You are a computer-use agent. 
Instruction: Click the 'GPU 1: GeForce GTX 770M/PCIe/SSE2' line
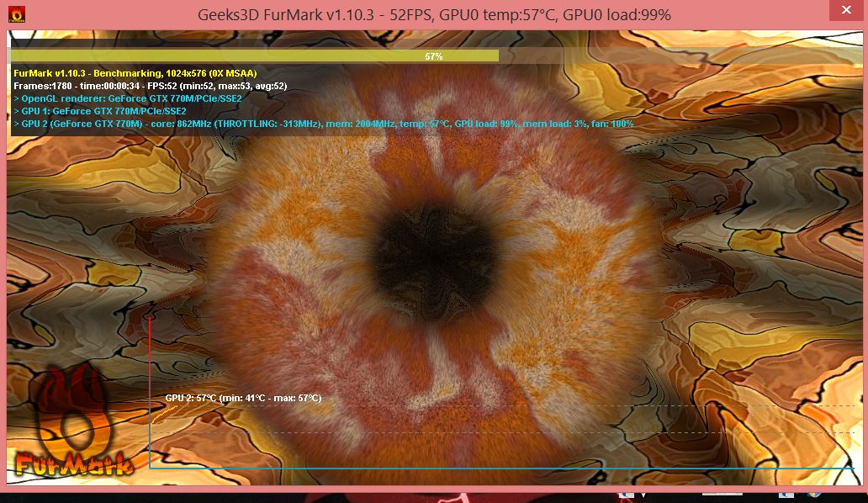tap(99, 111)
